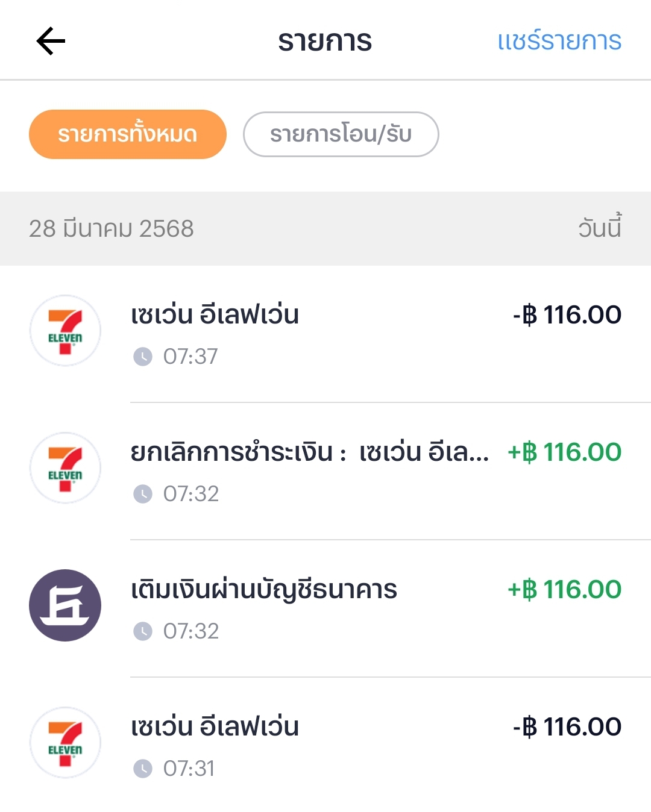Tap the -฿116.00 amount at 07:37
This screenshot has height=812, width=651.
567,314
